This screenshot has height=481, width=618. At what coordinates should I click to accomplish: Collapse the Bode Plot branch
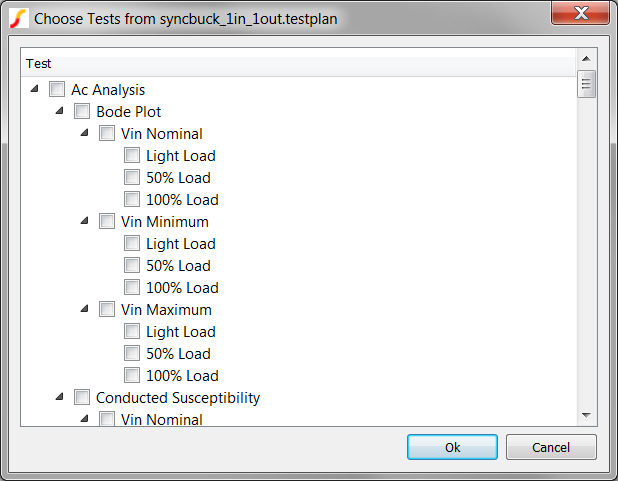point(60,111)
